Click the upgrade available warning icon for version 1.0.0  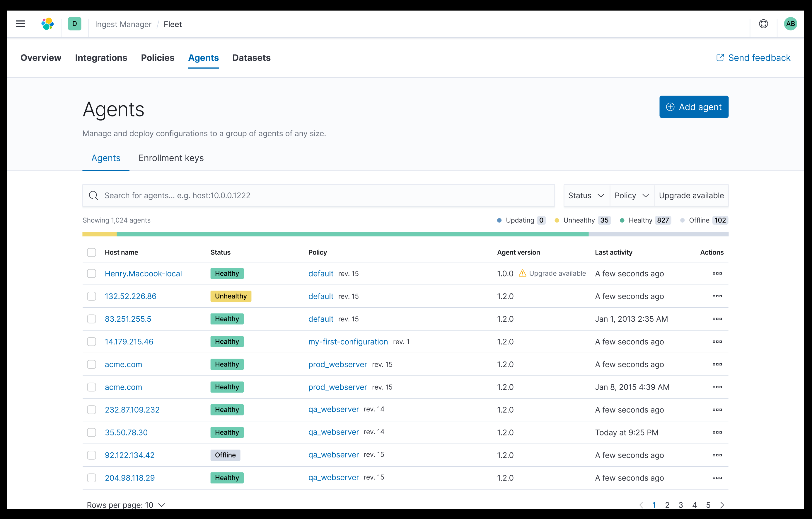523,273
